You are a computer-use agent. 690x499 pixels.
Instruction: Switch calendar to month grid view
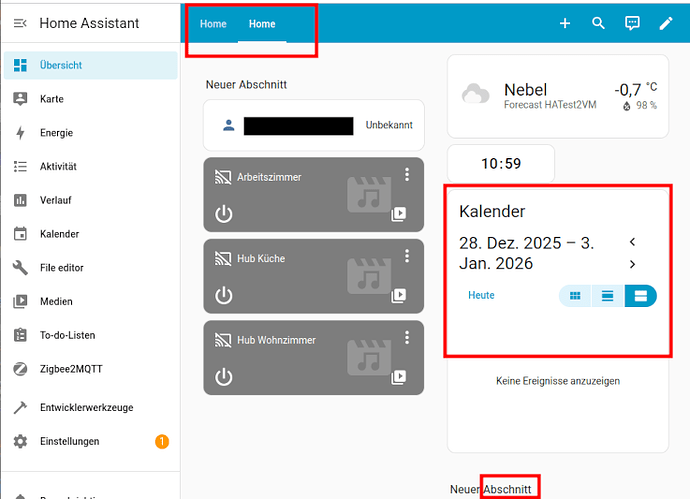coord(575,296)
